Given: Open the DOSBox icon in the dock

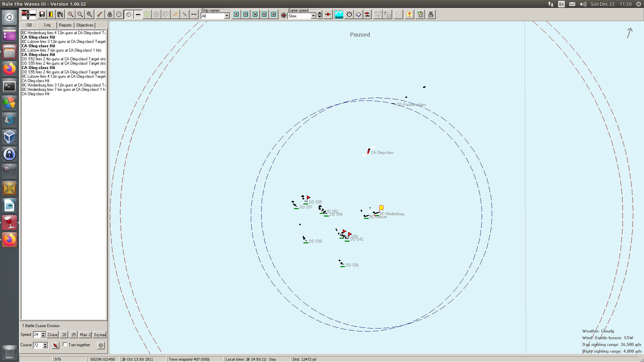Looking at the screenshot, I should tap(9, 188).
